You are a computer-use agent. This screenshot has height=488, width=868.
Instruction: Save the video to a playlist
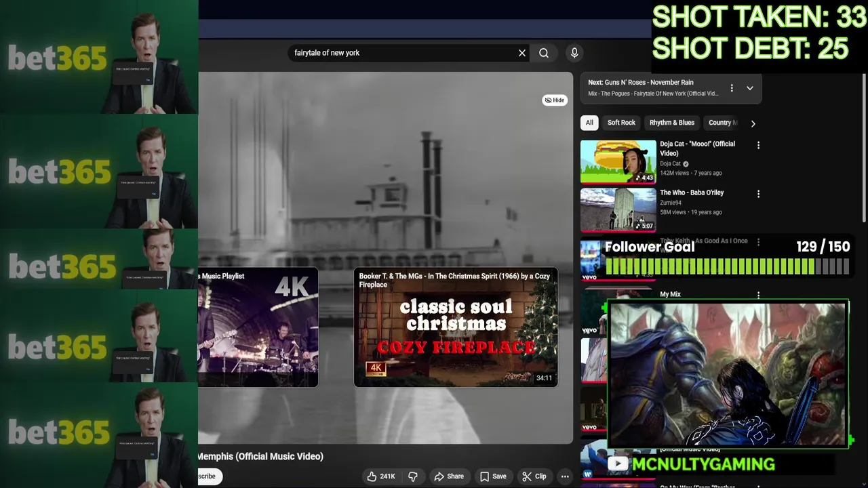click(493, 476)
